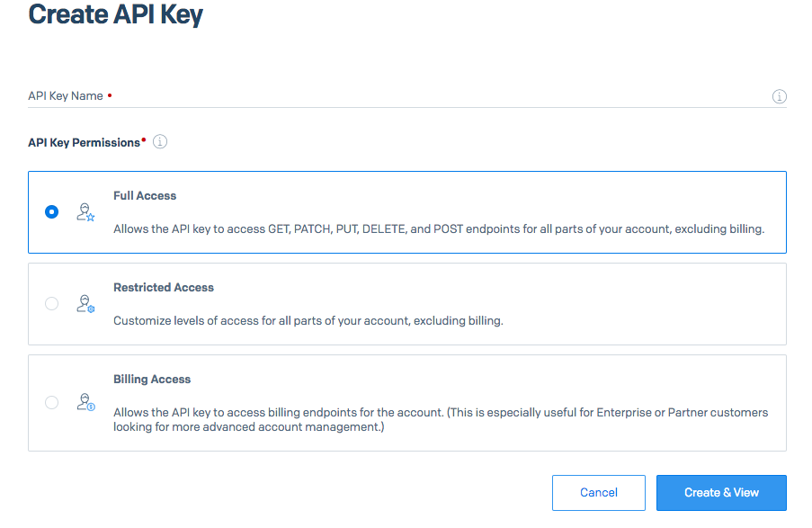Click the info icon beside the name field

pos(780,96)
